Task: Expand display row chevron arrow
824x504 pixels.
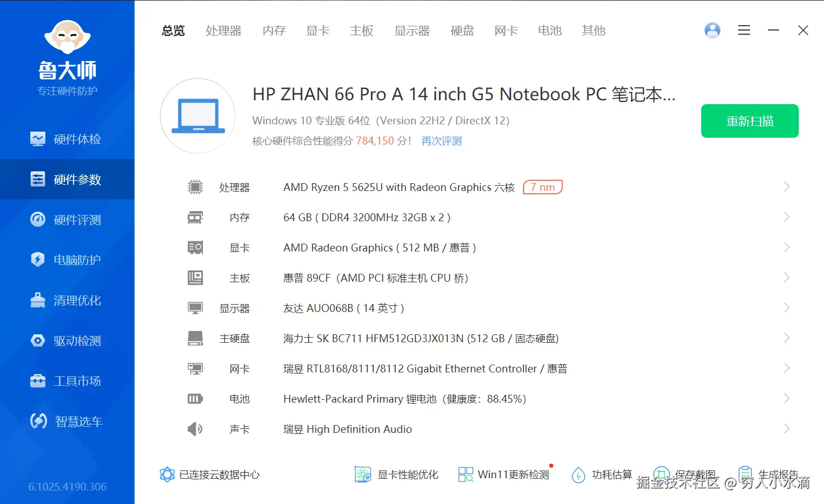Action: tap(787, 308)
